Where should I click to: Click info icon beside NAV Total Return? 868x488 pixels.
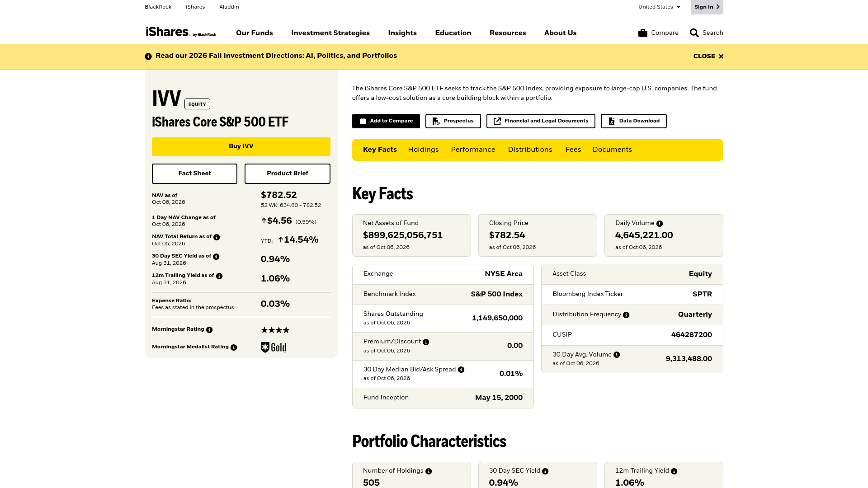click(x=217, y=237)
